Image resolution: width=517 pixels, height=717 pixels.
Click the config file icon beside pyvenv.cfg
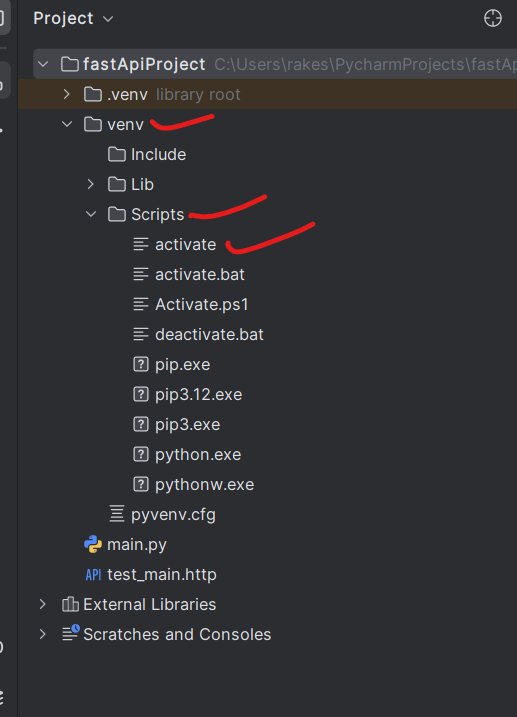pos(117,514)
